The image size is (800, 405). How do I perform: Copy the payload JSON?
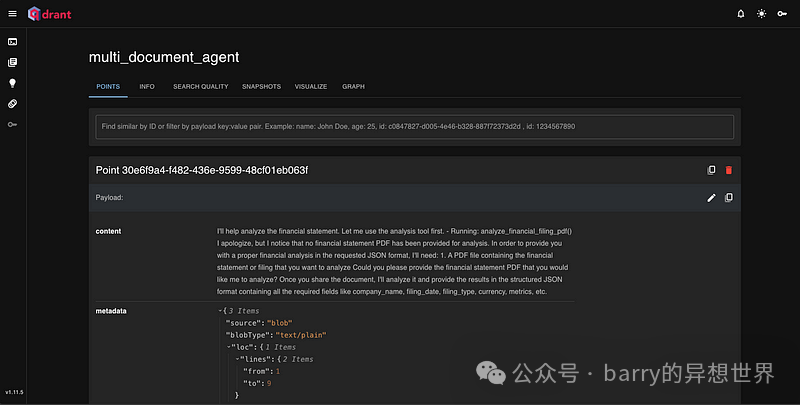[x=729, y=197]
